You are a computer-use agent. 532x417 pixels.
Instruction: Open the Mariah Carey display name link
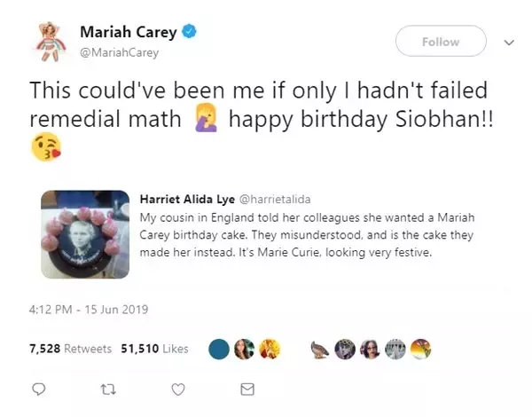130,33
